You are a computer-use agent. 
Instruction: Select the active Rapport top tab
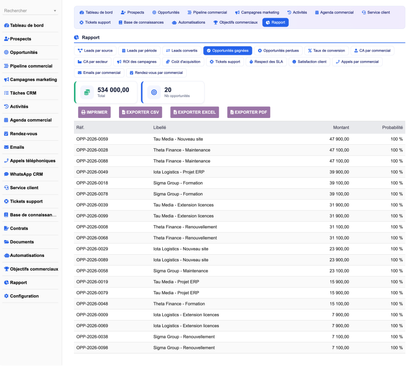pyautogui.click(x=275, y=22)
